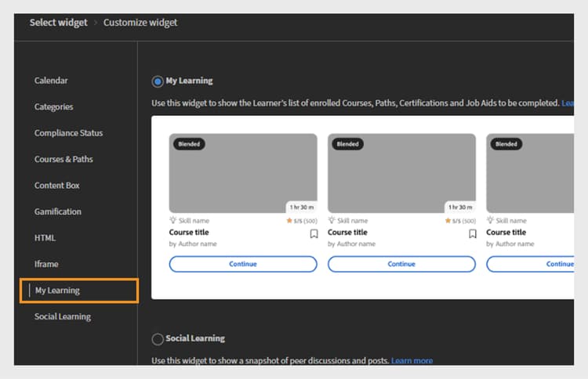Click Continue on first course card
This screenshot has height=379, width=588.
[x=243, y=264]
